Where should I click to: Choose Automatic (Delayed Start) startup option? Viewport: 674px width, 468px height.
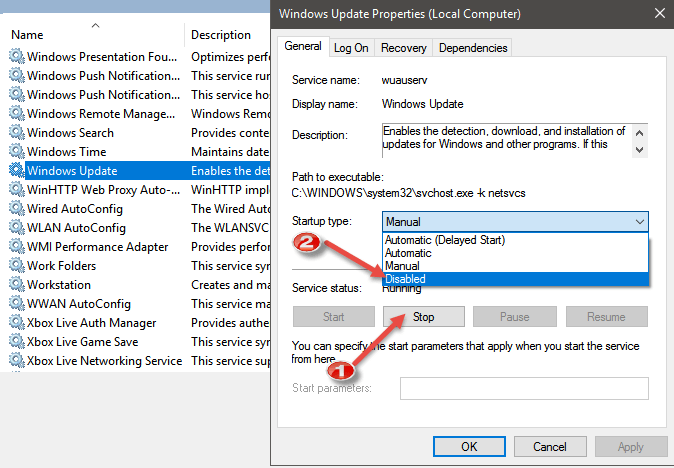point(515,240)
